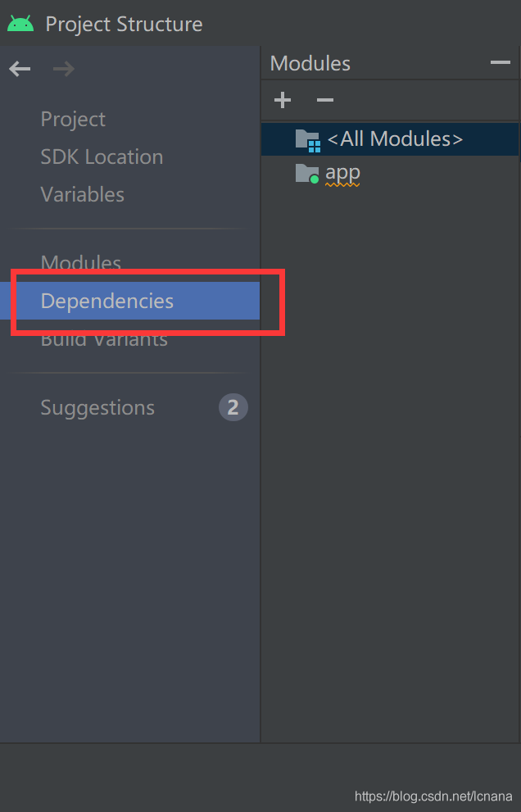Minimize the Modules panel
Screen dimensions: 521x812
pos(501,62)
